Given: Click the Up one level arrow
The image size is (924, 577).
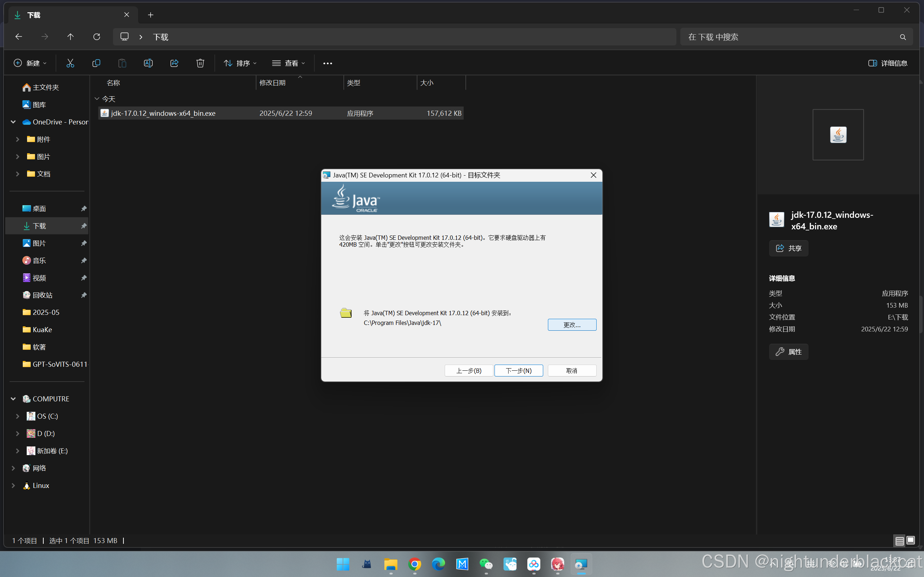Looking at the screenshot, I should 71,37.
